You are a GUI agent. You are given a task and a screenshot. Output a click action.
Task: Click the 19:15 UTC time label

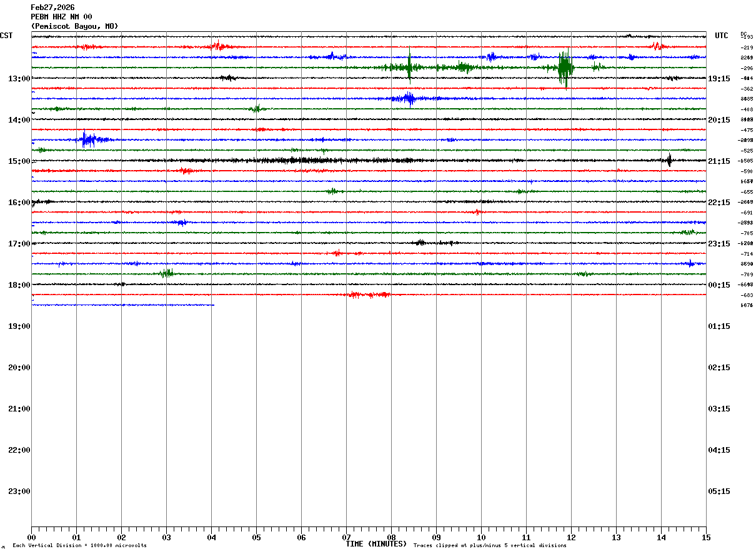(x=719, y=79)
